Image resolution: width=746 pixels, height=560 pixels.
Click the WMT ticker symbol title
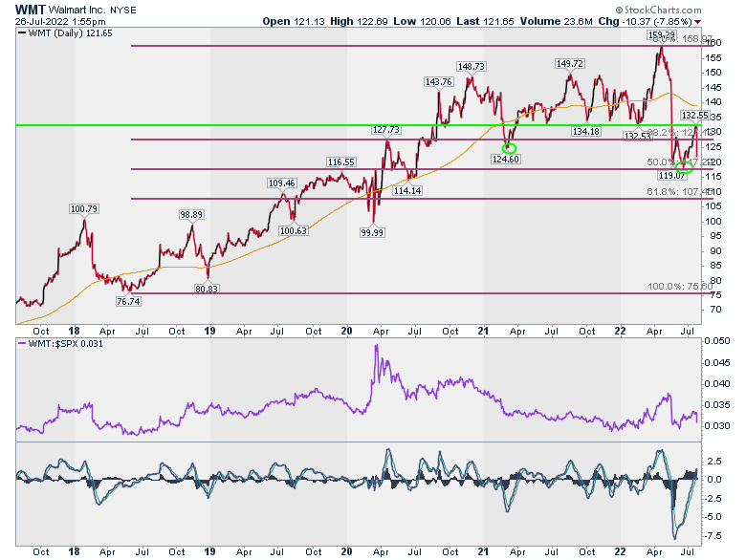pos(30,10)
